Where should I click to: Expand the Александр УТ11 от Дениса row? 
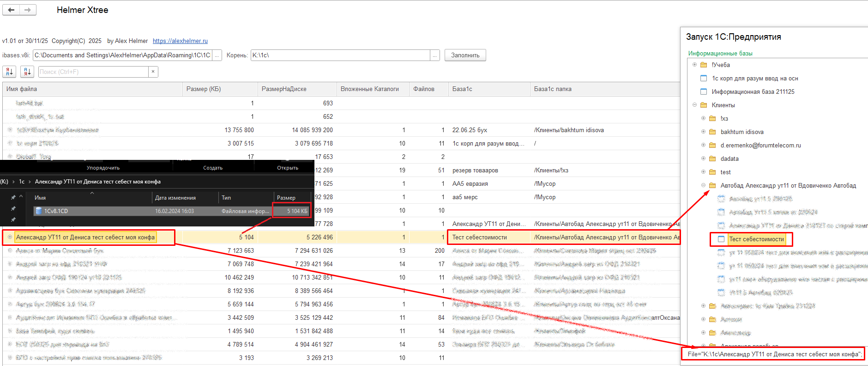point(10,237)
